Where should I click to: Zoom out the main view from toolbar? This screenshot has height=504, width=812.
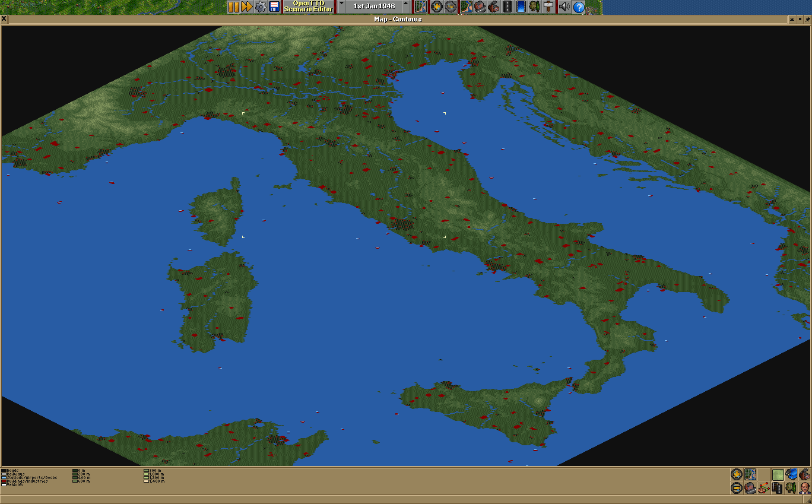[451, 7]
